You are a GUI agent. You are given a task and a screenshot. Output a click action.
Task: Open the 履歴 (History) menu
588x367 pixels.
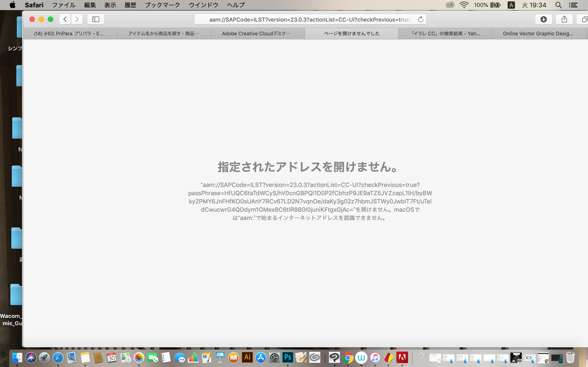coord(130,5)
